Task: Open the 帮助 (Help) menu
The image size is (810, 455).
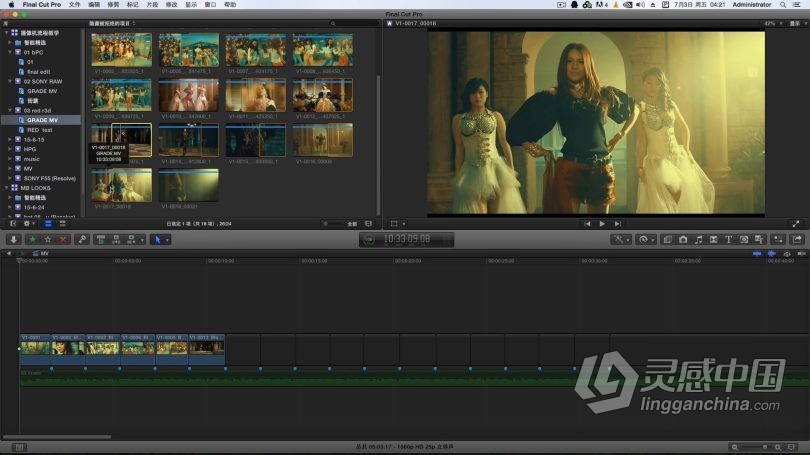Action: click(230, 5)
